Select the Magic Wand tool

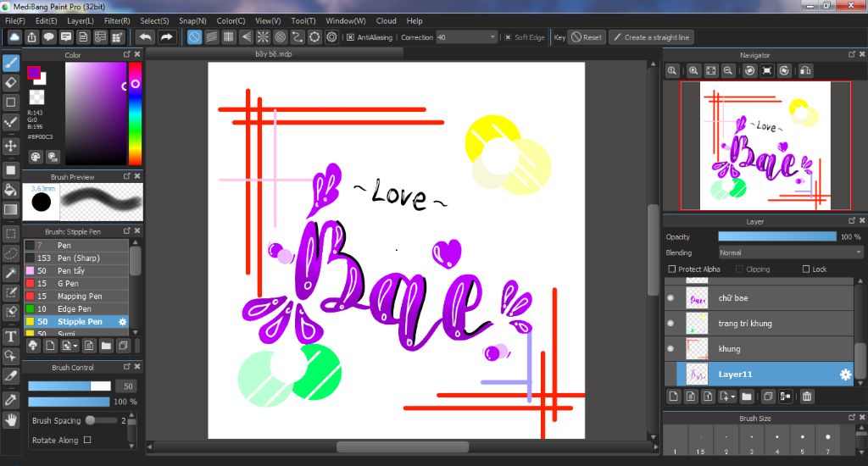10,273
